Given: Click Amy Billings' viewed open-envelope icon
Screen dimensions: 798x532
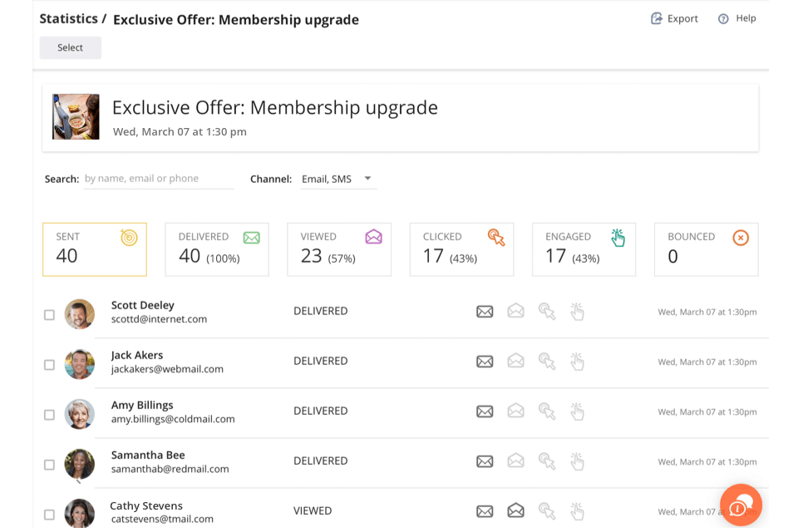Looking at the screenshot, I should (x=515, y=411).
